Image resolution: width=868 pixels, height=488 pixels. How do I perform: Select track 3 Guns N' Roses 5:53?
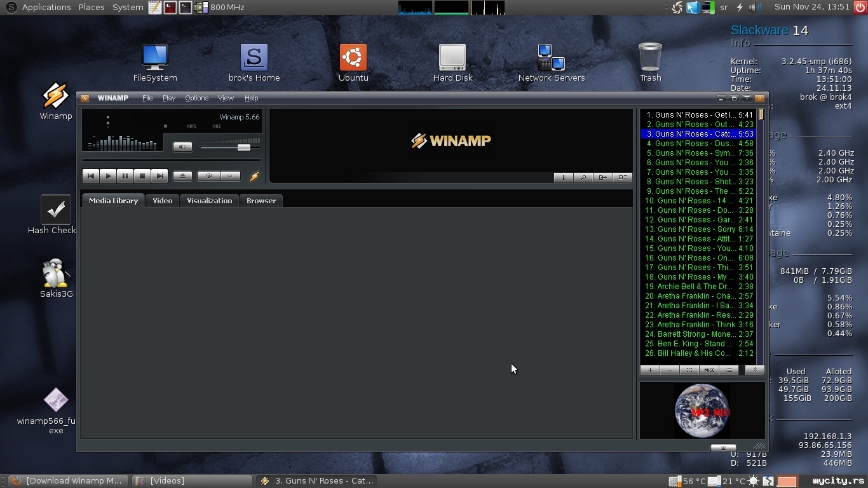click(x=698, y=134)
